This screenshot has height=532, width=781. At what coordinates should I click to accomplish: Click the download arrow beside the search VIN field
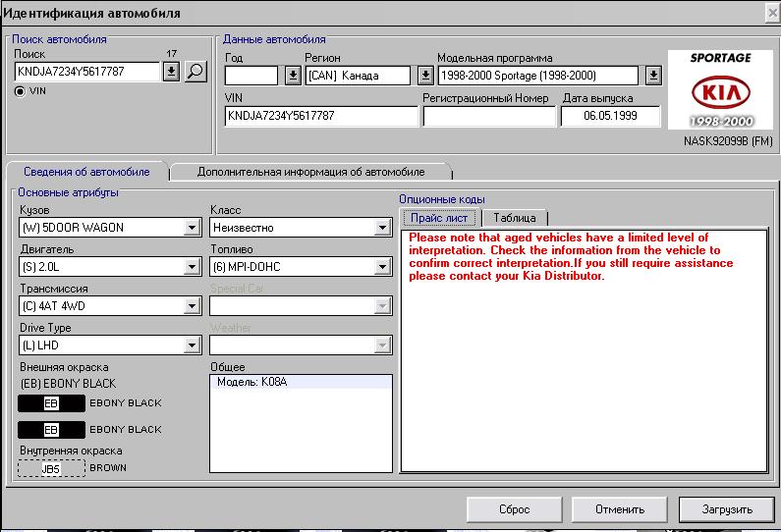[x=171, y=72]
